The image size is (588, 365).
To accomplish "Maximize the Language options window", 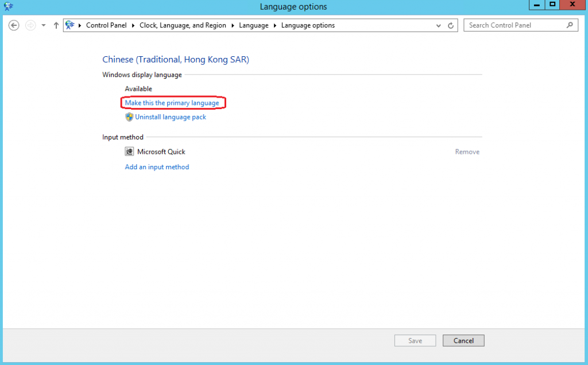I will (x=552, y=5).
